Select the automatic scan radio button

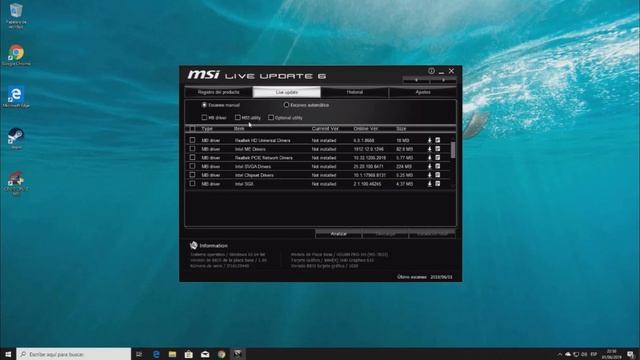[x=286, y=105]
